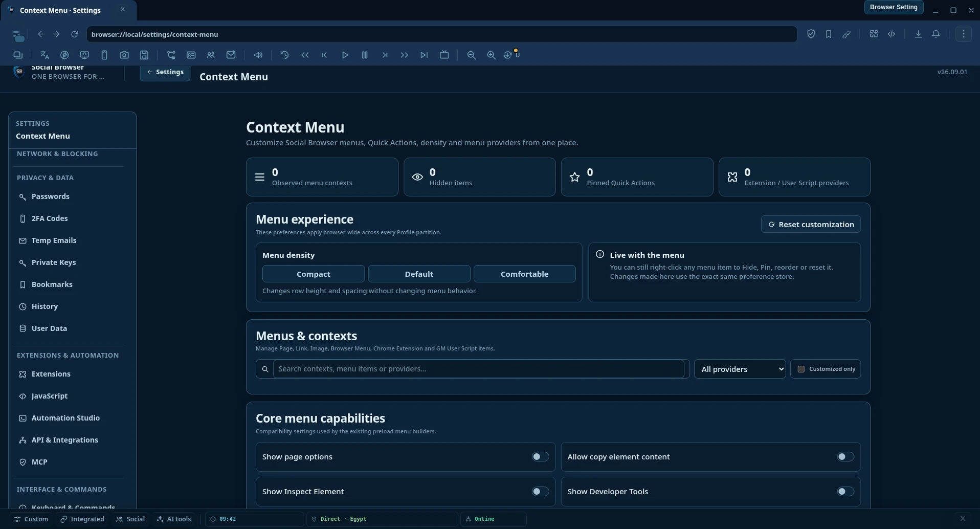Go back via the Settings button
This screenshot has width=980, height=529.
coord(165,73)
